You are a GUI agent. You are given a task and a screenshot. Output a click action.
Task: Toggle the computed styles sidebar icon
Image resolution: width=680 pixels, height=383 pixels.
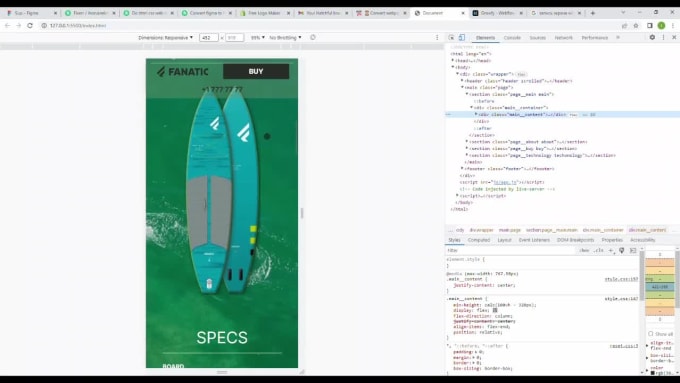[633, 250]
